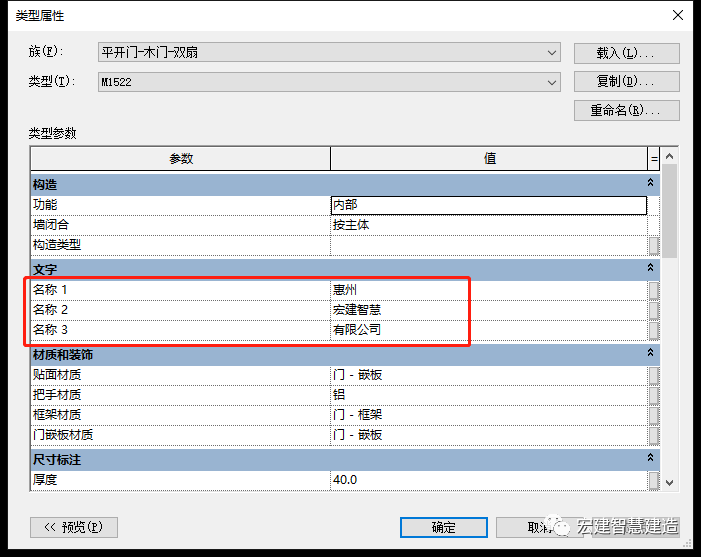Select 名称 2 value 宏建智慧
The height and width of the screenshot is (557, 701).
pos(489,310)
